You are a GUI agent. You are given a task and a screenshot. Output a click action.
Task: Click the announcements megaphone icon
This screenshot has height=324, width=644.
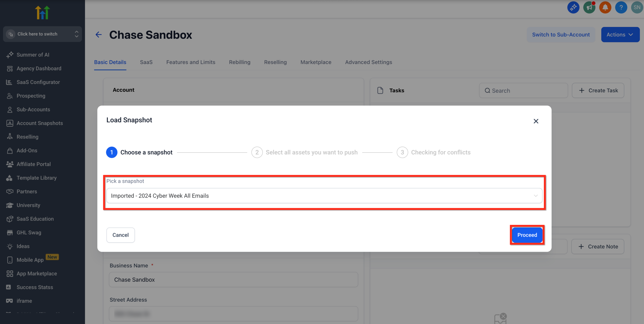click(589, 7)
